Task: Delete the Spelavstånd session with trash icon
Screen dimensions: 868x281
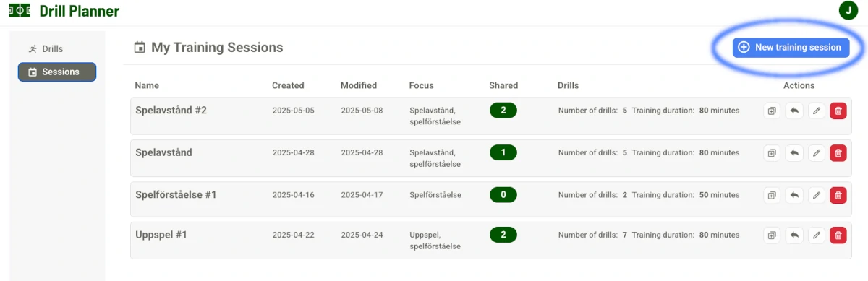Action: click(838, 153)
